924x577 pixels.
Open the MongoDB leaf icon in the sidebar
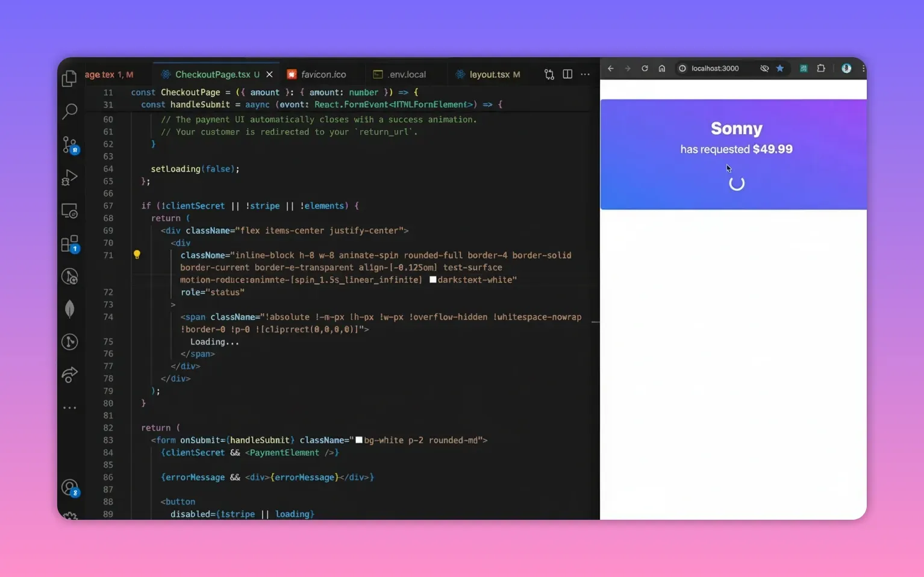(70, 308)
